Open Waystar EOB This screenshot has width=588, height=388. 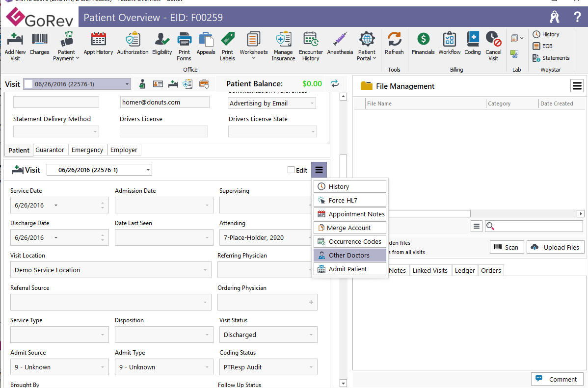(543, 46)
